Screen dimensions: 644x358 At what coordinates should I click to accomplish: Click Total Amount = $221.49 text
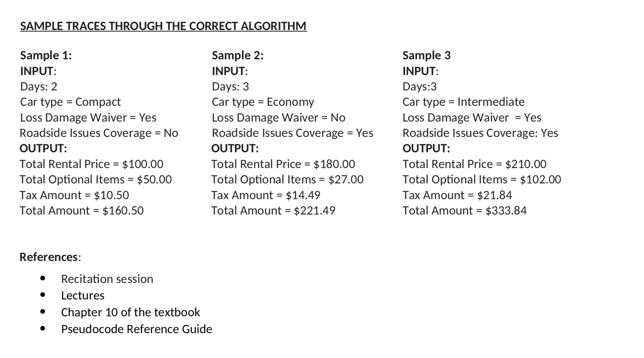(273, 210)
